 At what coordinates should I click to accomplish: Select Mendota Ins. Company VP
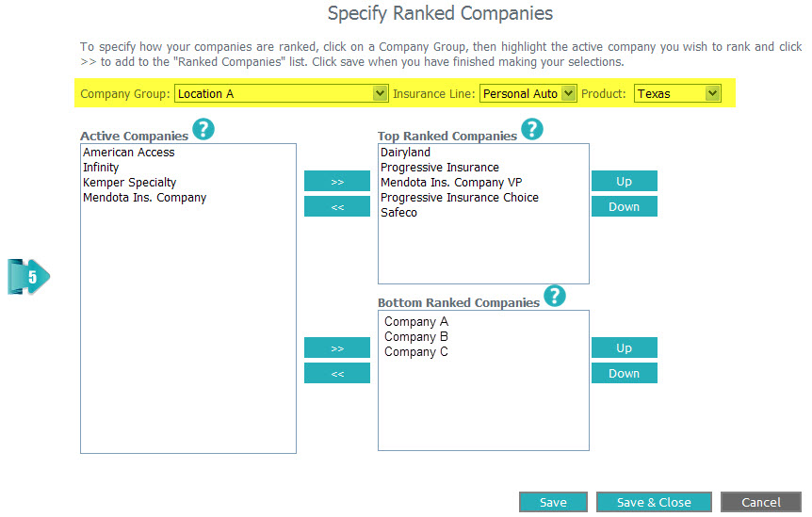(451, 182)
